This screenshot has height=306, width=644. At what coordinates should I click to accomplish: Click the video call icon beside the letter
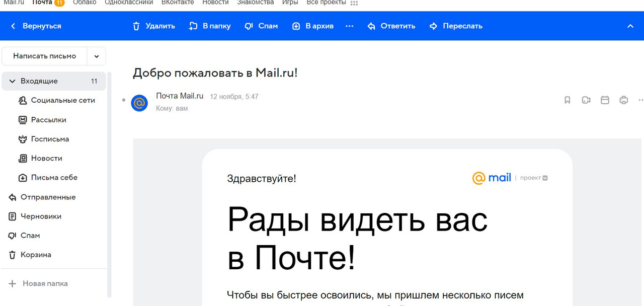586,100
